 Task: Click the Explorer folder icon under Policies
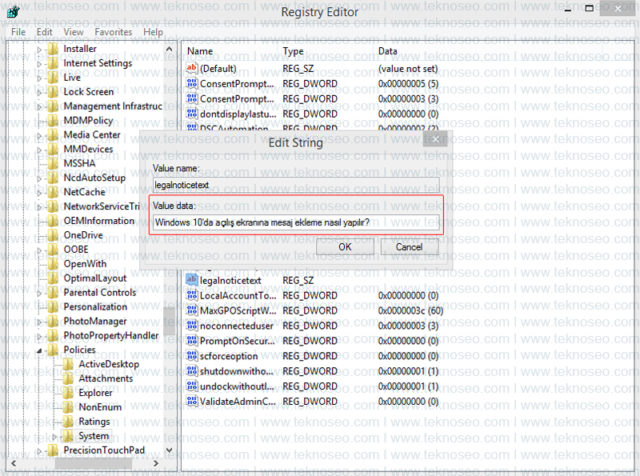[x=68, y=393]
